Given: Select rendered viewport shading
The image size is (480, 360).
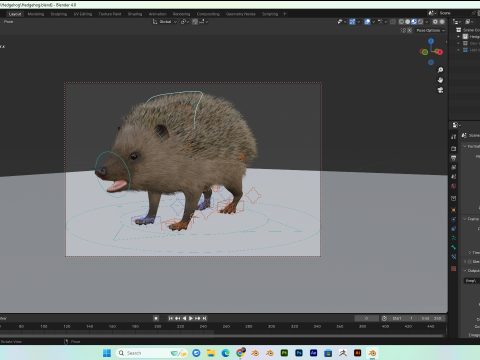Looking at the screenshot, I should pos(421,22).
